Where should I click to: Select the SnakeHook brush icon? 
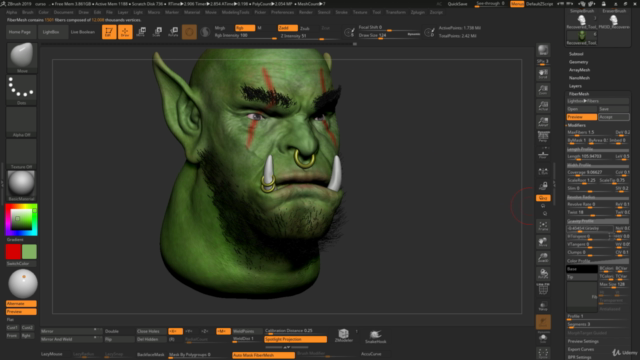click(x=376, y=336)
